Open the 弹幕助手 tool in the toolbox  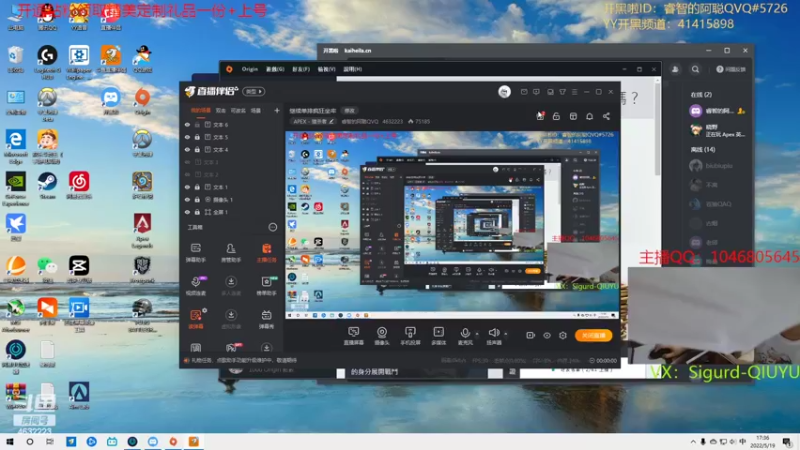pos(195,253)
